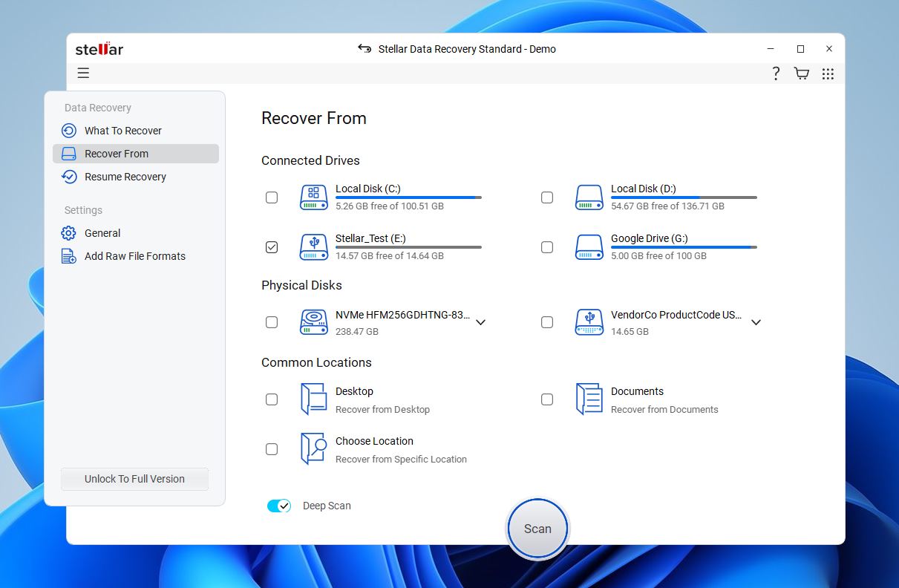Expand the NVMe disk partitions chevron
Viewport: 899px width, 588px height.
coord(480,322)
